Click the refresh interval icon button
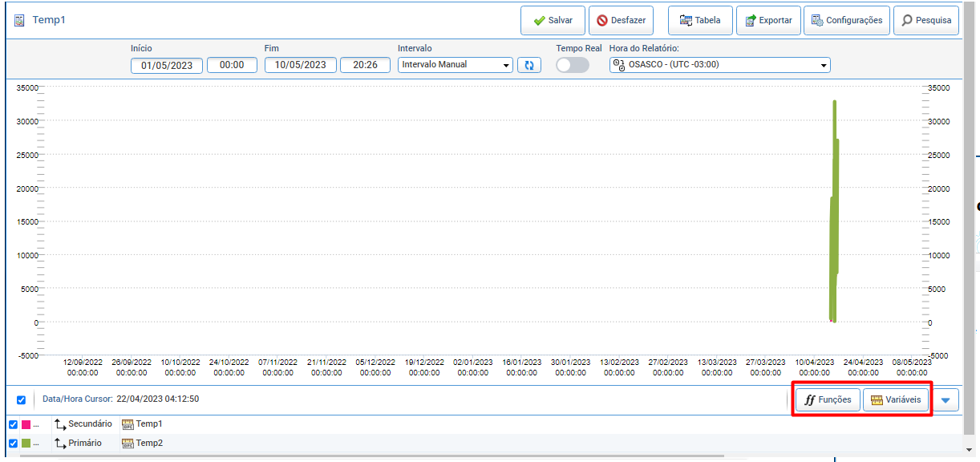Viewport: 980px width, 462px height. click(528, 65)
